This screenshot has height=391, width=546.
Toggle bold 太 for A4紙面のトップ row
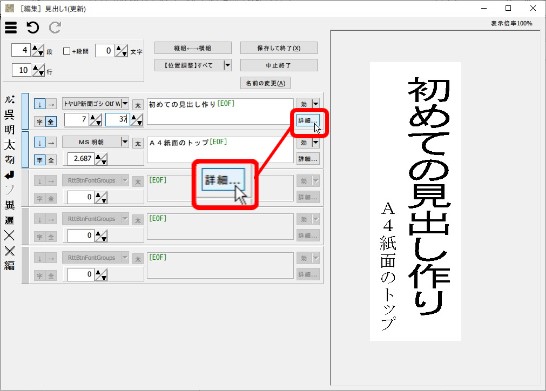point(138,143)
